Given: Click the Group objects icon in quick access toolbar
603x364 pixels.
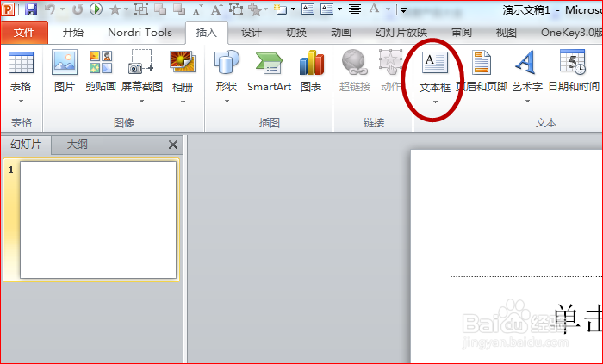Looking at the screenshot, I should pyautogui.click(x=141, y=9).
